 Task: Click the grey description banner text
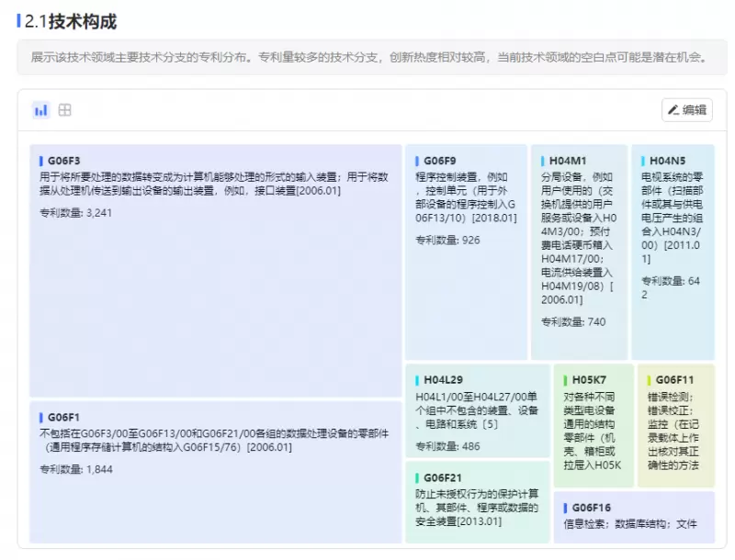pos(369,57)
